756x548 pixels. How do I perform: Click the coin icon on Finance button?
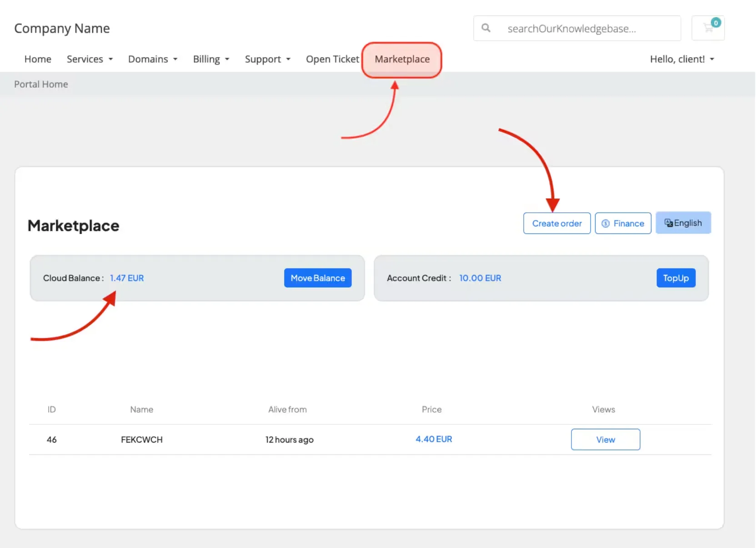tap(606, 224)
